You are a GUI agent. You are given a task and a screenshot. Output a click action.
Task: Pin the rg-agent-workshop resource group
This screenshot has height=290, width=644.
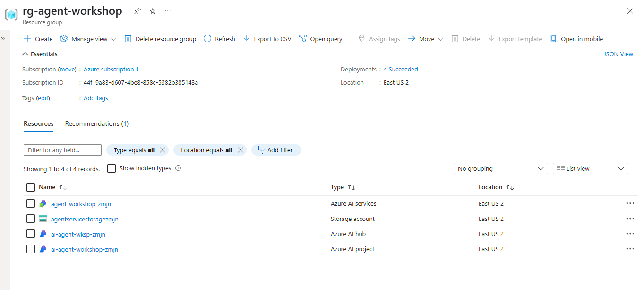[x=137, y=11]
